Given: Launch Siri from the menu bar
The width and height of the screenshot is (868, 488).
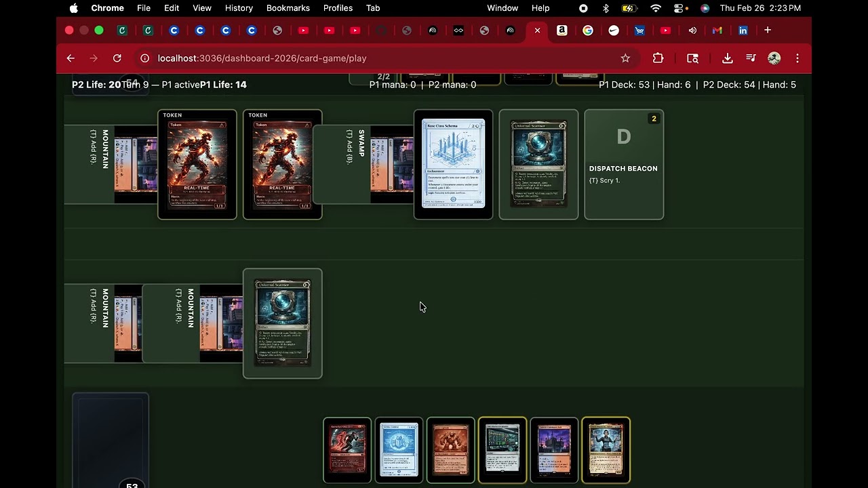Looking at the screenshot, I should click(705, 8).
